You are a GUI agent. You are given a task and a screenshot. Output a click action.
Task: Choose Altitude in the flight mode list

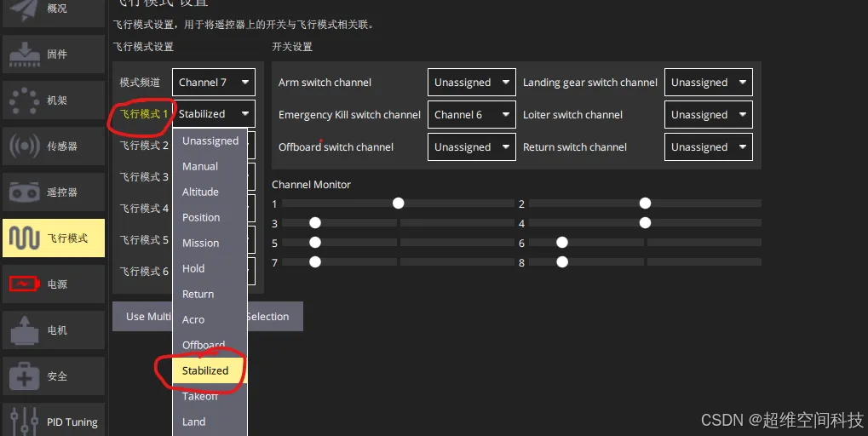pyautogui.click(x=210, y=192)
